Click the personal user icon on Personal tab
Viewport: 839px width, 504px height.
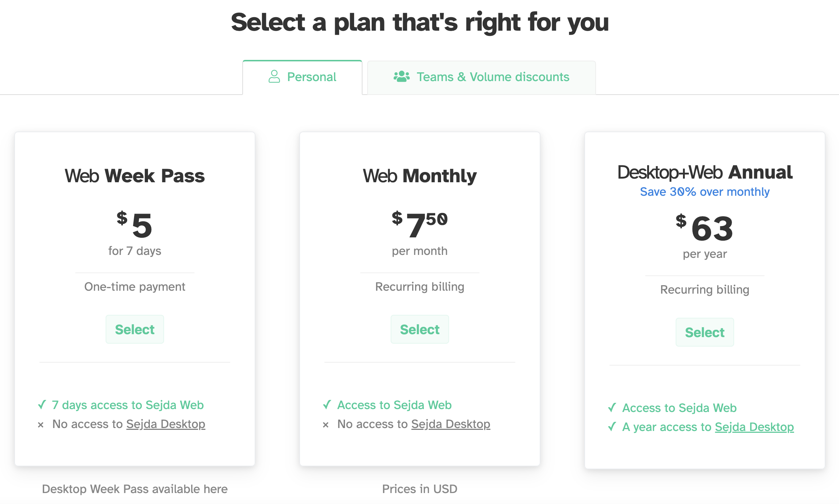(x=273, y=76)
